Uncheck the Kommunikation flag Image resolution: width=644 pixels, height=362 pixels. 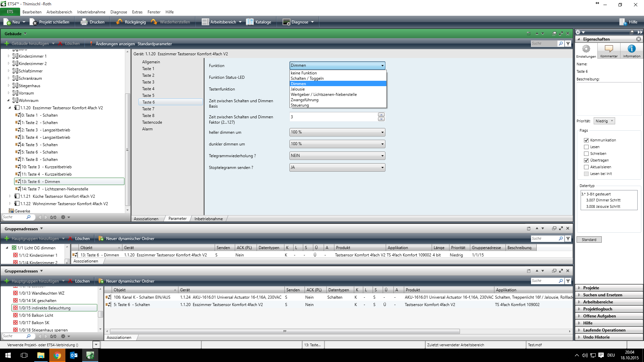586,140
